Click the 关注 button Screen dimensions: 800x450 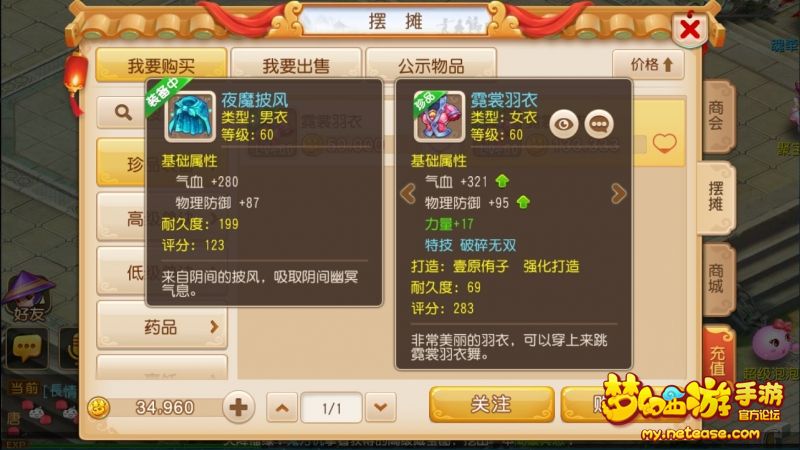[491, 404]
